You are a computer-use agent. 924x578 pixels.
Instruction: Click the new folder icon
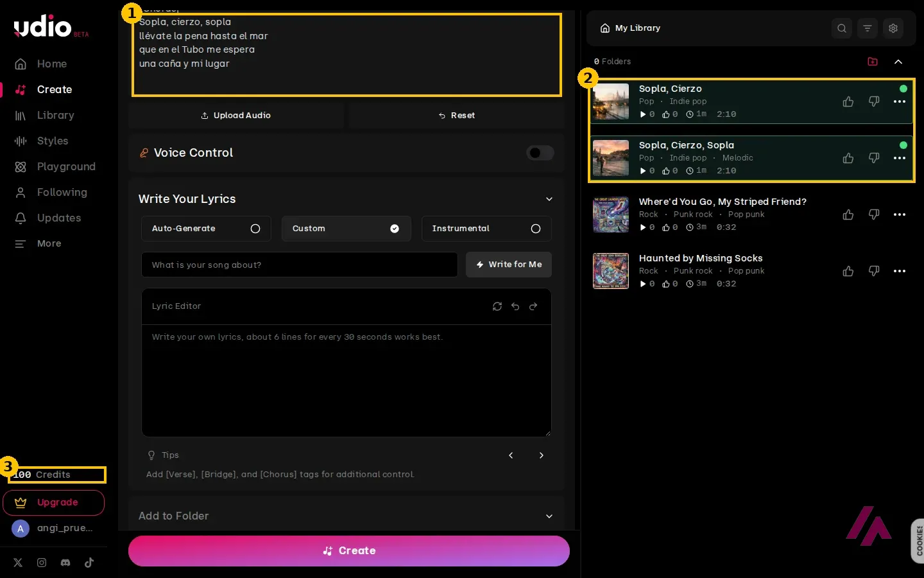point(873,62)
